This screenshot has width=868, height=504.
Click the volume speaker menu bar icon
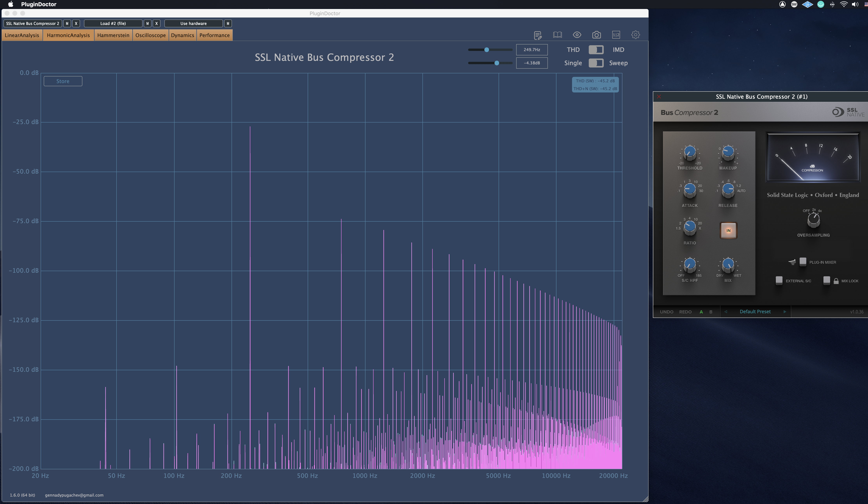tap(855, 4)
